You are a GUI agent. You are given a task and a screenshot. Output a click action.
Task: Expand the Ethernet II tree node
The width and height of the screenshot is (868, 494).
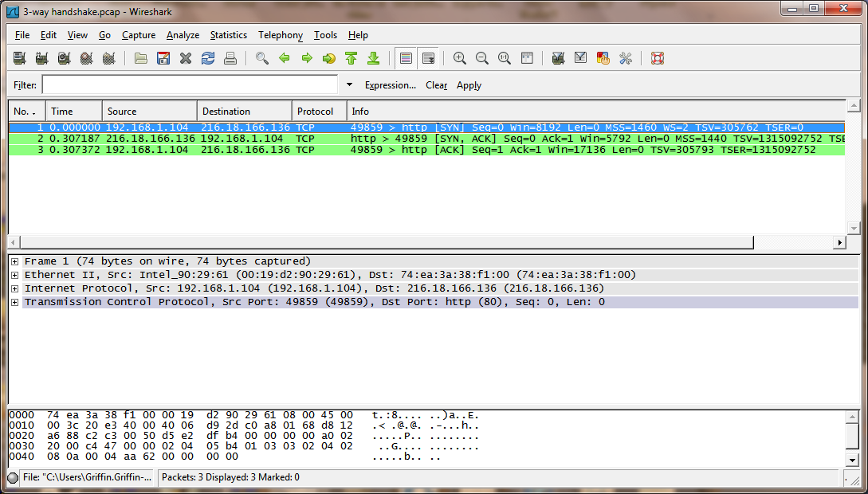pos(14,275)
